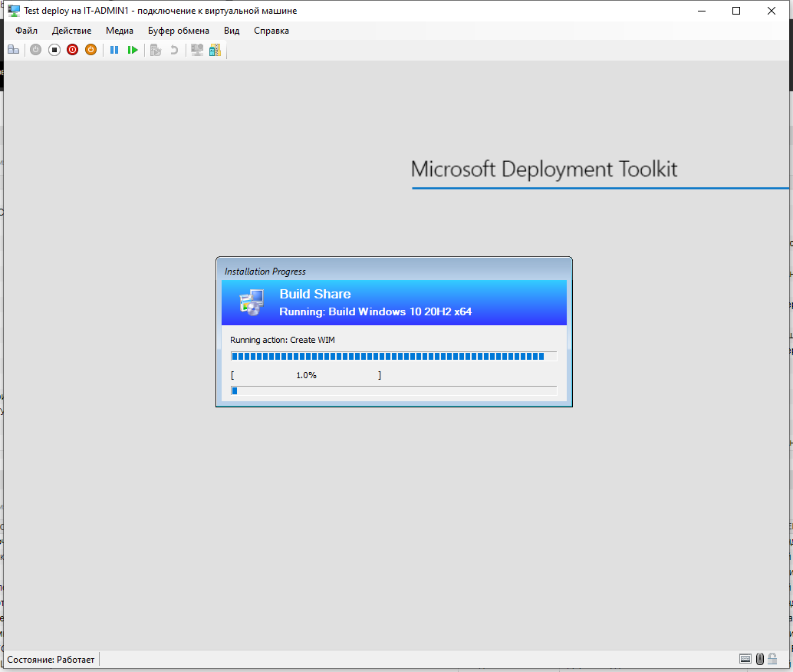Viewport: 793px width, 672px height.
Task: Minimize the VM connection window
Action: pyautogui.click(x=702, y=11)
